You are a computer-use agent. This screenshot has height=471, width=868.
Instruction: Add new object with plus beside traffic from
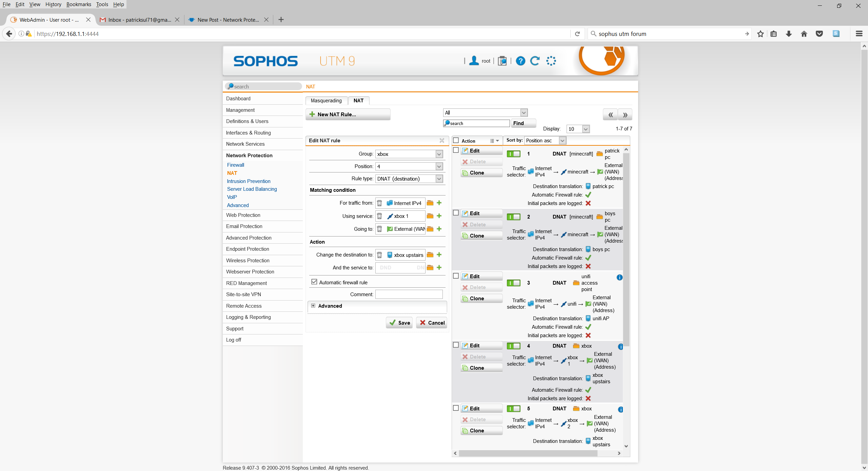439,203
